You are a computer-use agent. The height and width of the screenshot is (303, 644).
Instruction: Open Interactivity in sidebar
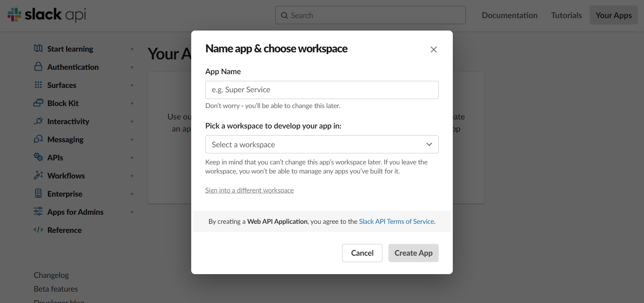pos(68,121)
